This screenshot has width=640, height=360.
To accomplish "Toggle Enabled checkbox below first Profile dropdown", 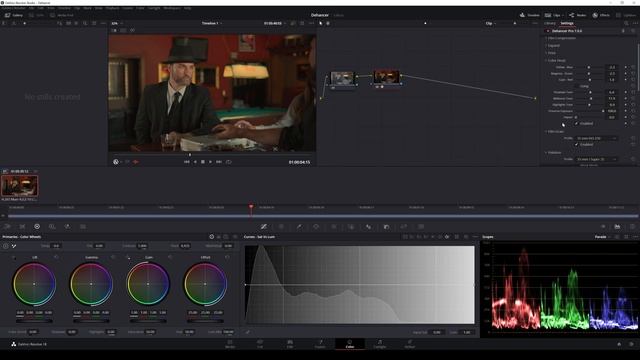I will (576, 144).
